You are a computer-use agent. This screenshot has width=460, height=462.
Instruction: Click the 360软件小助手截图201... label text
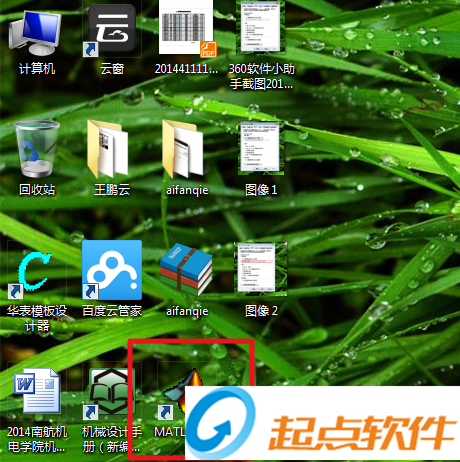coord(262,76)
